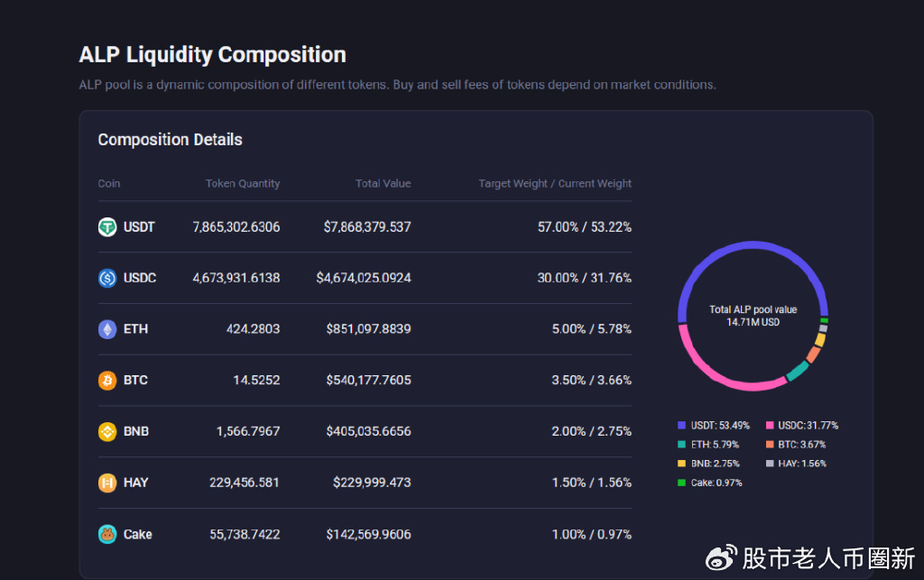The width and height of the screenshot is (924, 580).
Task: Click ETH quantity 424.2803
Action: coord(254,329)
